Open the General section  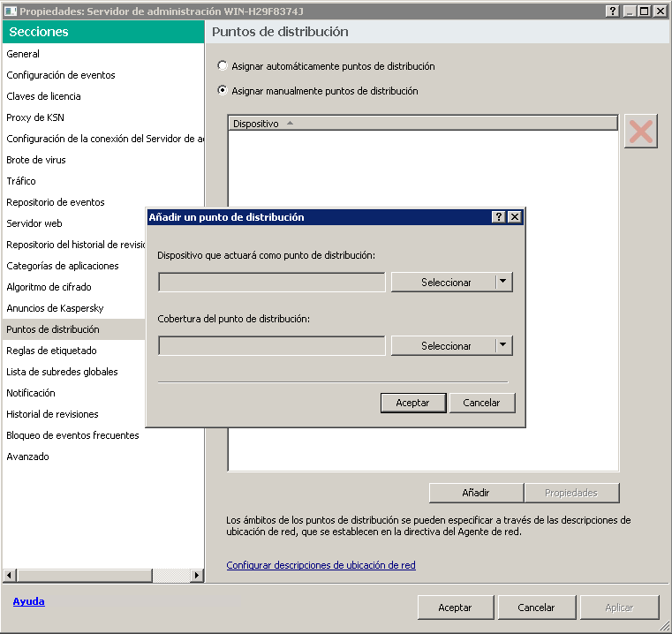coord(102,54)
